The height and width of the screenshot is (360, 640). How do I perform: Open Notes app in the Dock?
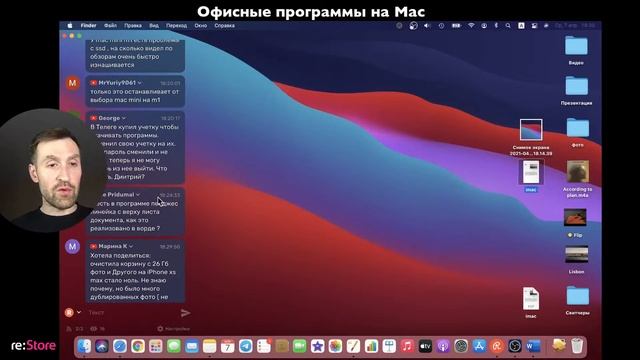(x=210, y=347)
